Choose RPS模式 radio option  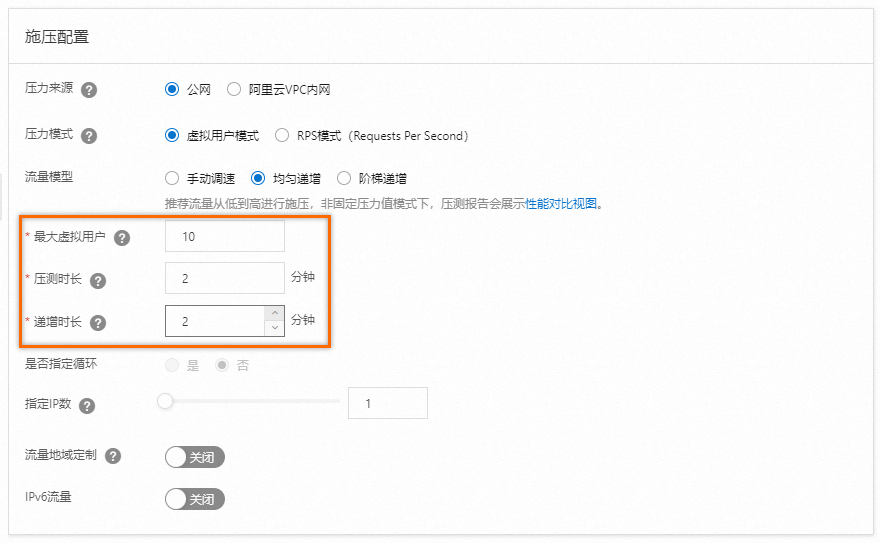282,135
